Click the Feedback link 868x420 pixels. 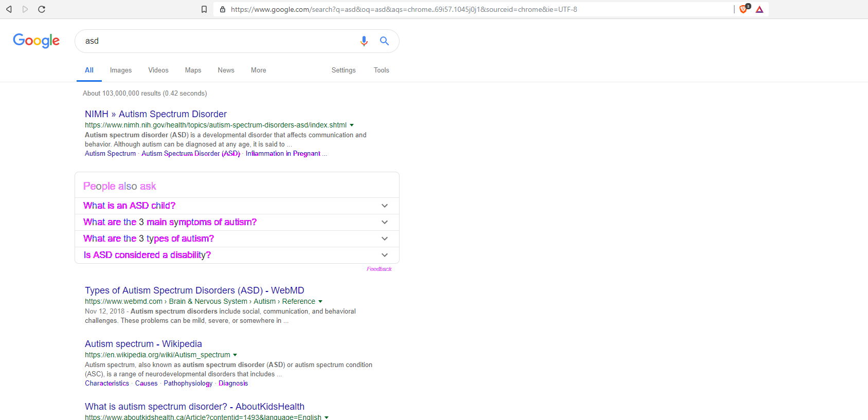(x=379, y=269)
